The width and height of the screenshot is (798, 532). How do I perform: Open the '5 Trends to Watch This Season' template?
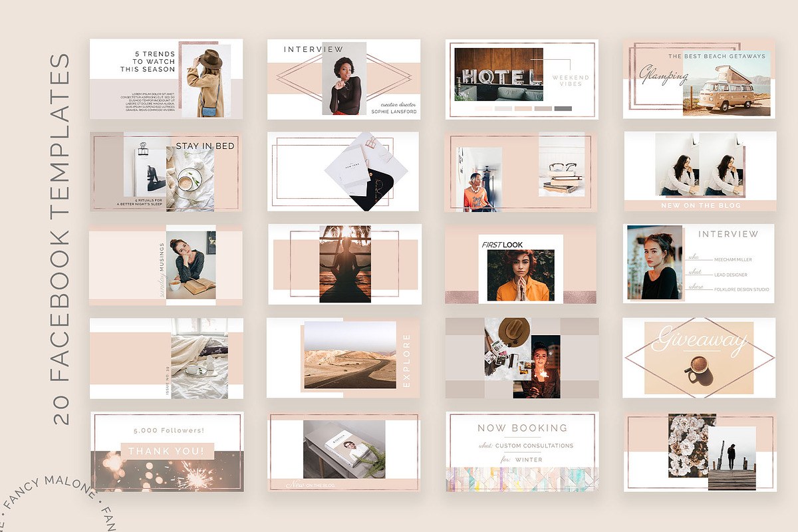tap(166, 79)
